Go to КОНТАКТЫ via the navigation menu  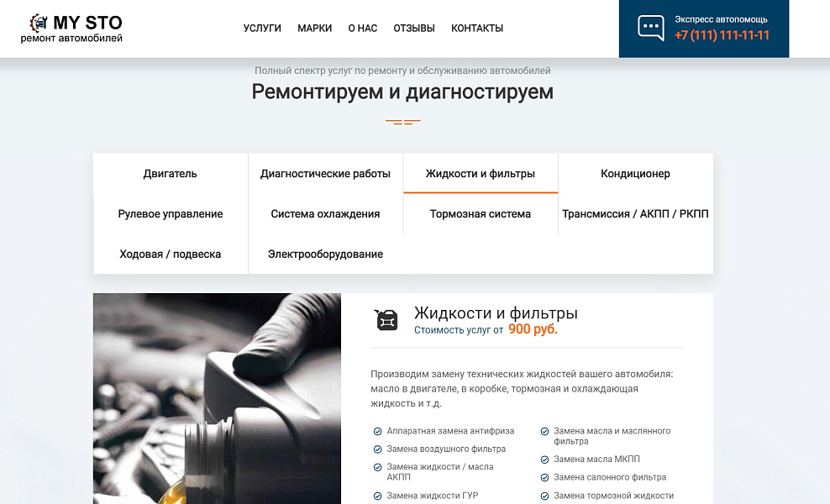click(x=476, y=28)
